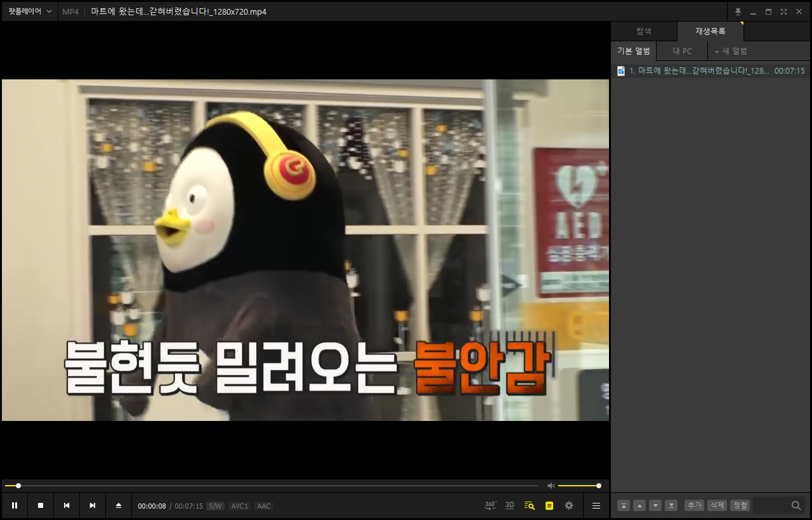Viewport: 812px width, 520px height.
Task: Click the 정렬 sort button
Action: [x=740, y=505]
